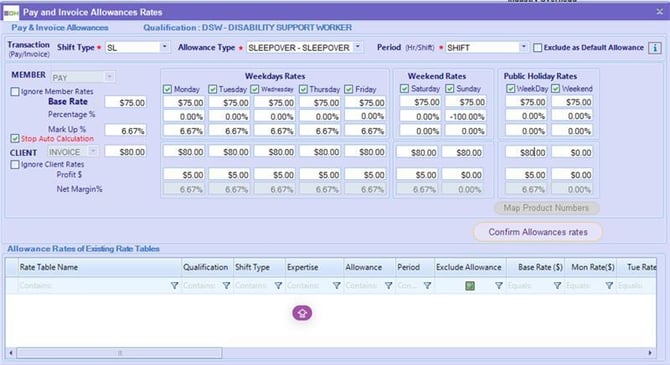670x365 pixels.
Task: Click the Map Product Numbers button
Action: [547, 208]
